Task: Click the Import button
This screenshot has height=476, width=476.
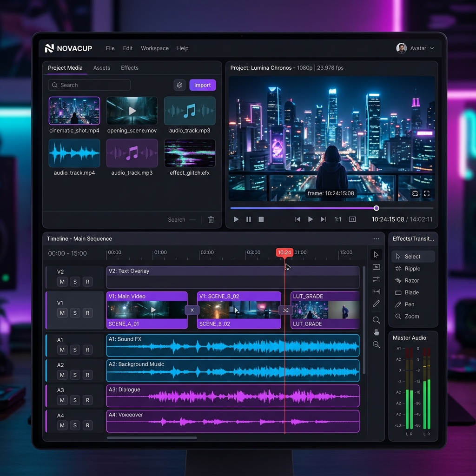Action: point(203,85)
